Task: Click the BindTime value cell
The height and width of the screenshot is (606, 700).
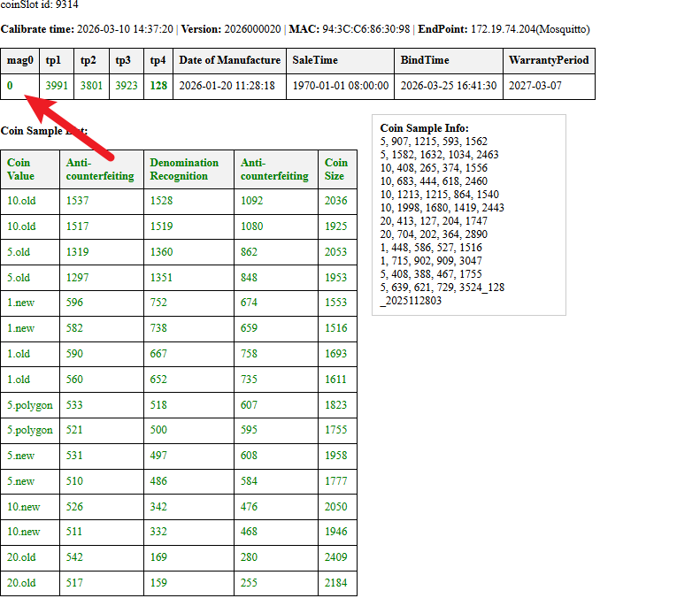Action: [x=448, y=86]
